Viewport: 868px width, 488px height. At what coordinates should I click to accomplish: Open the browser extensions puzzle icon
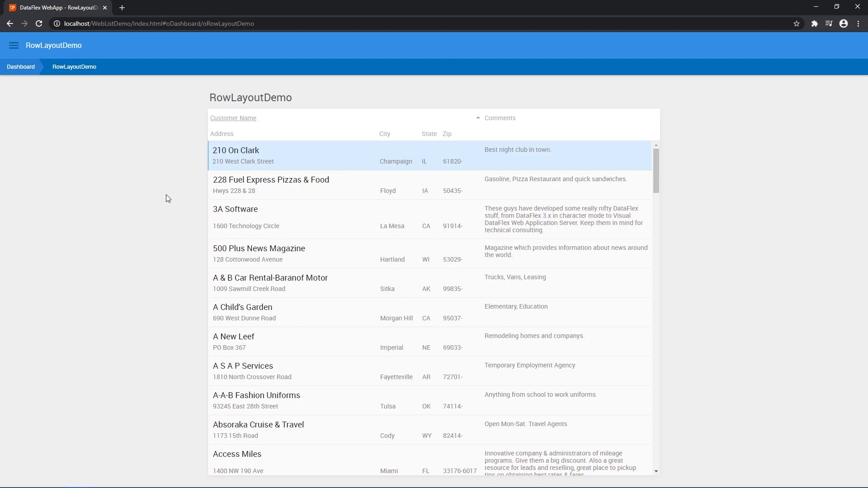click(x=814, y=23)
